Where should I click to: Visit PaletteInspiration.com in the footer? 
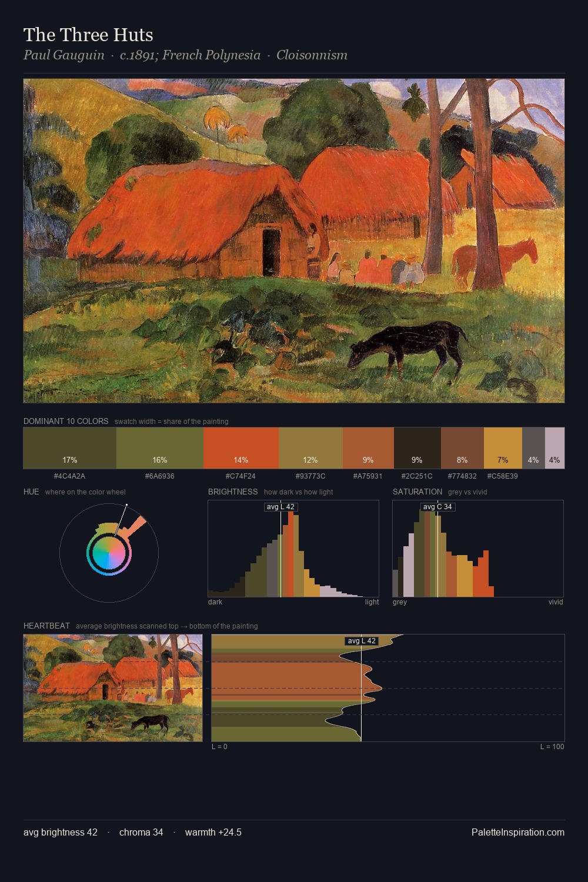(x=518, y=832)
